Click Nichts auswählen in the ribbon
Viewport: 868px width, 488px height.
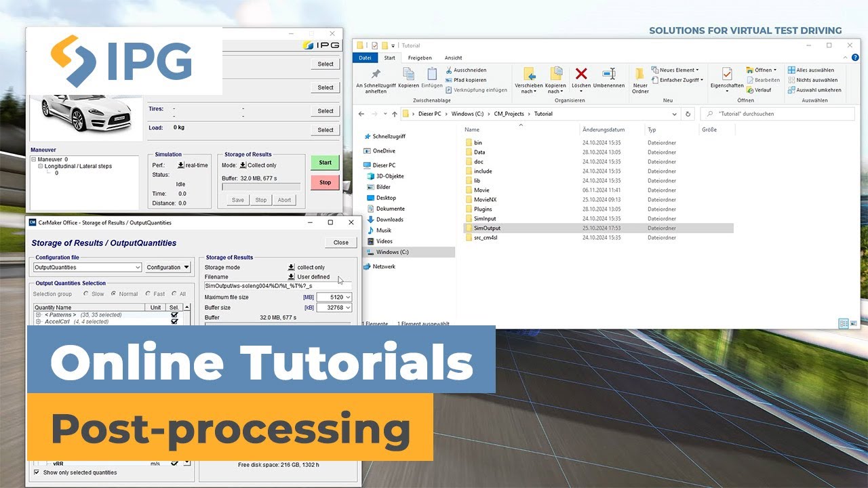[812, 80]
